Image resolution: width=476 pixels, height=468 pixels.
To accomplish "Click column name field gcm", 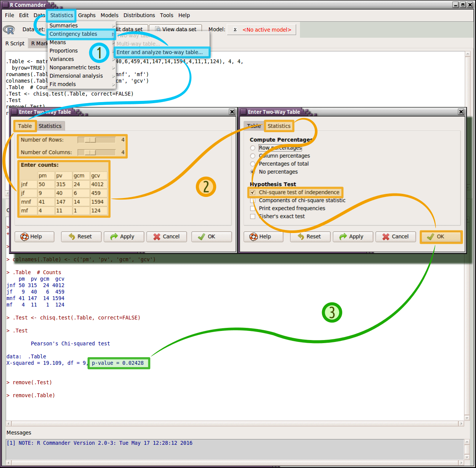I will (x=81, y=176).
